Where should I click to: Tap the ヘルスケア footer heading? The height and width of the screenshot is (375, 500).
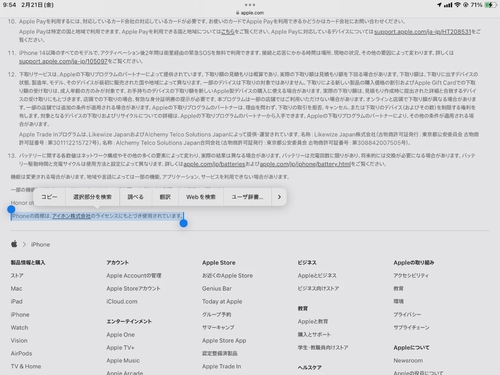pos(310,368)
